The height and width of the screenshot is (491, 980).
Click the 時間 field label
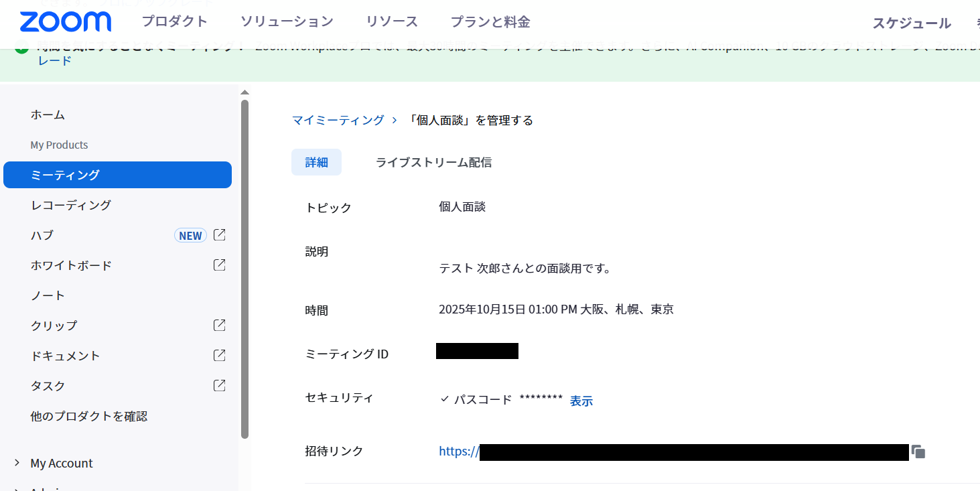(317, 311)
